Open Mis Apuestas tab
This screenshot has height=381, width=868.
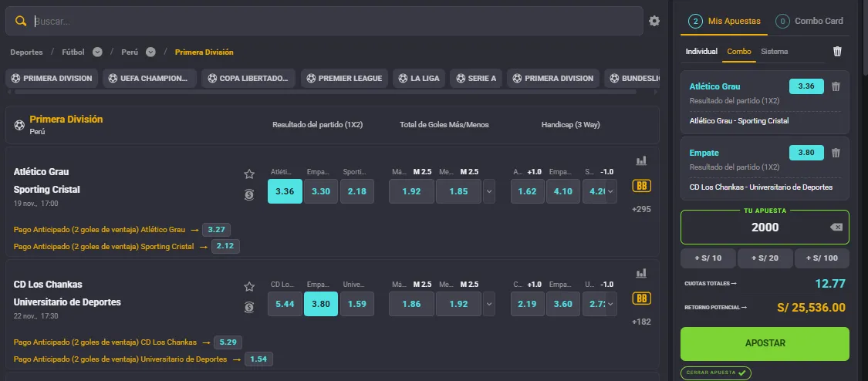coord(724,21)
